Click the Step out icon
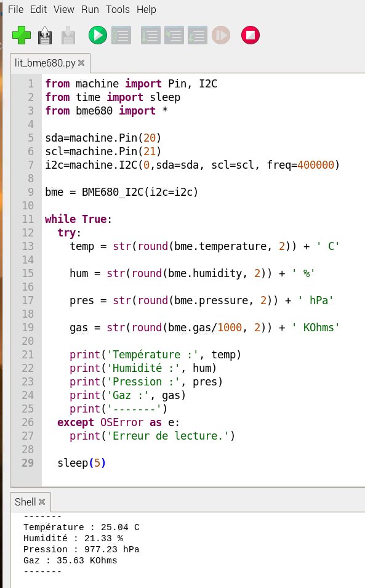This screenshot has width=365, height=588. pos(197,35)
